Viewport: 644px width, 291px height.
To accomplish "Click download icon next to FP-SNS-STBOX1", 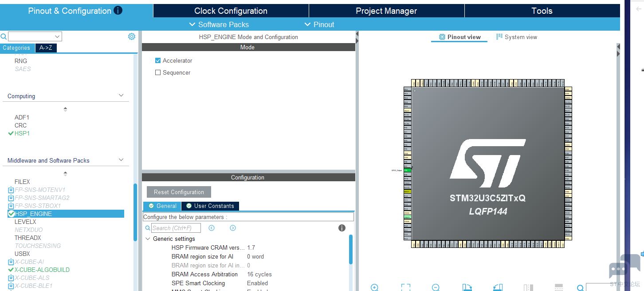I will pos(11,206).
